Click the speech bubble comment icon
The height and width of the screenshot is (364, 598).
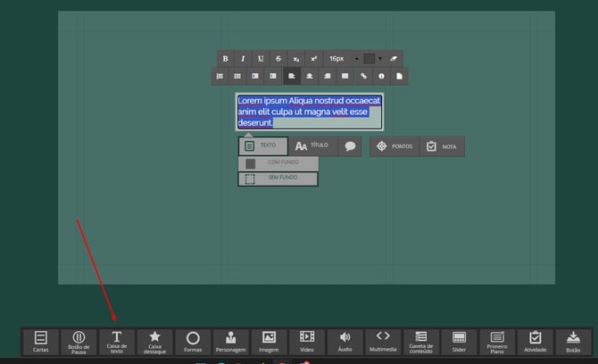(x=350, y=146)
